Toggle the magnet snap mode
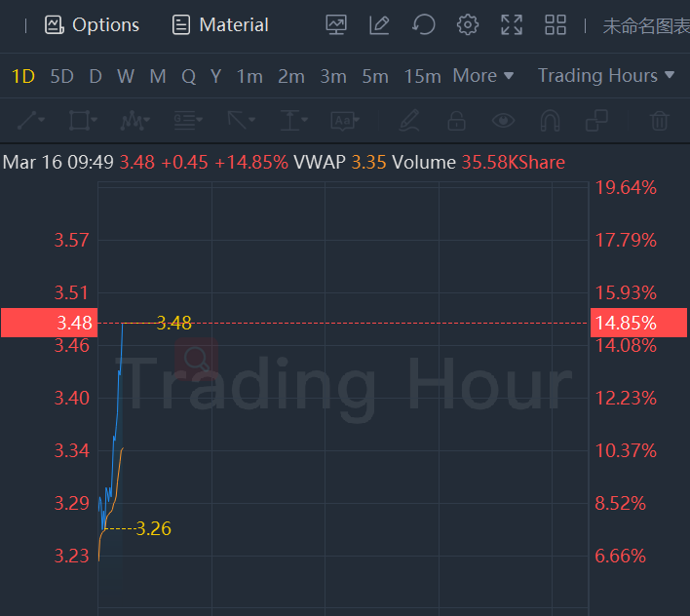Image resolution: width=690 pixels, height=616 pixels. tap(550, 121)
